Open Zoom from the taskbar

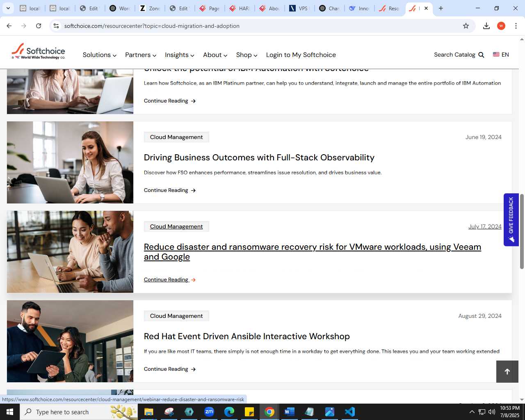[209, 412]
